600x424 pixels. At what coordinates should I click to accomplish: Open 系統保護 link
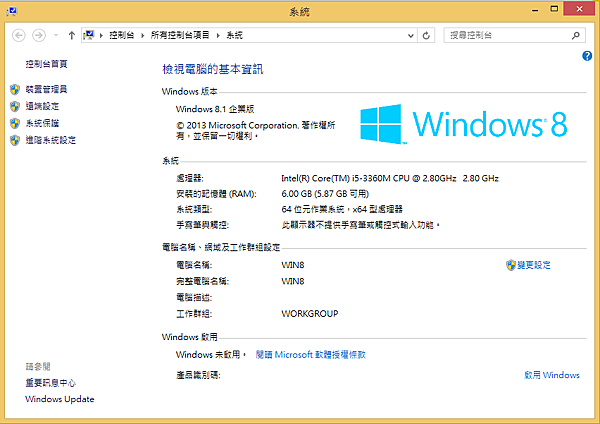click(x=42, y=123)
